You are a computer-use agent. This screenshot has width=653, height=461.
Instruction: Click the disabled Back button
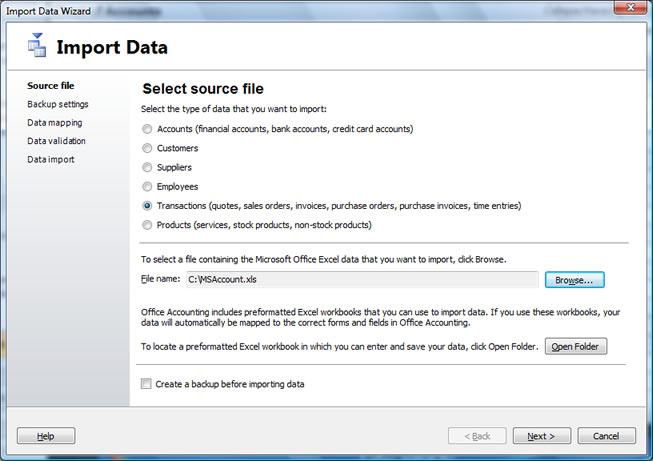click(477, 436)
